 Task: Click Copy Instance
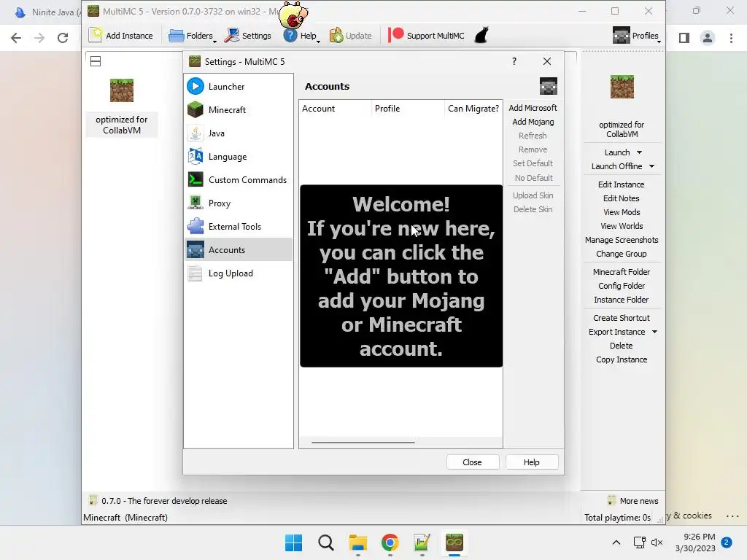tap(622, 359)
